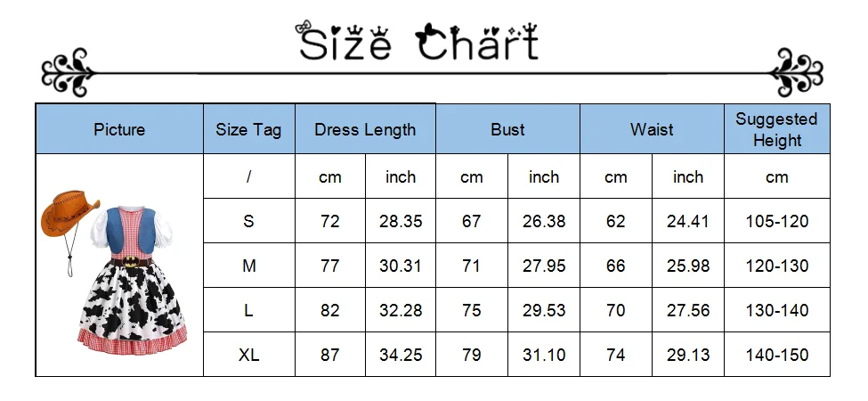The image size is (868, 401).
Task: Click the 31.10 inch bust cell
Action: pos(544,355)
